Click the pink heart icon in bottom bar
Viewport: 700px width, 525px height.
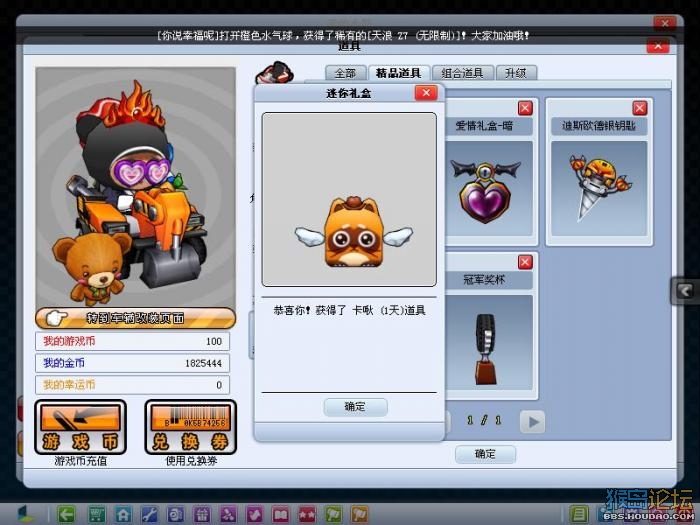pyautogui.click(x=254, y=514)
